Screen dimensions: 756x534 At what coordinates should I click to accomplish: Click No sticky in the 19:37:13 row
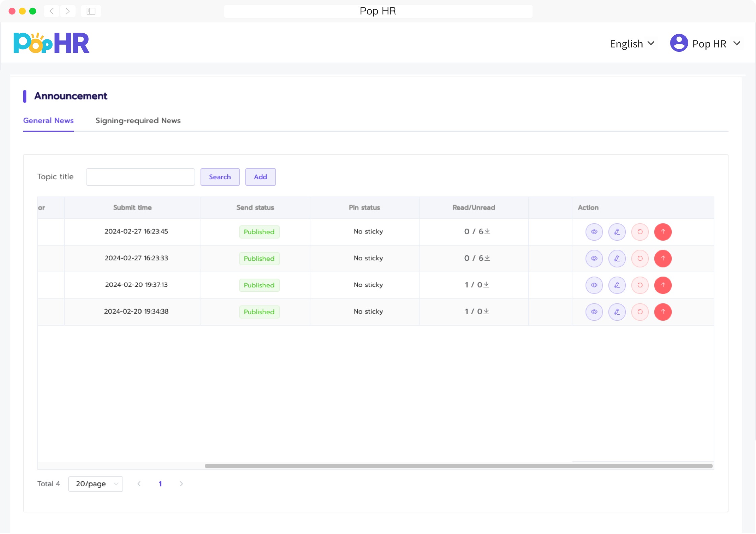[x=368, y=285]
